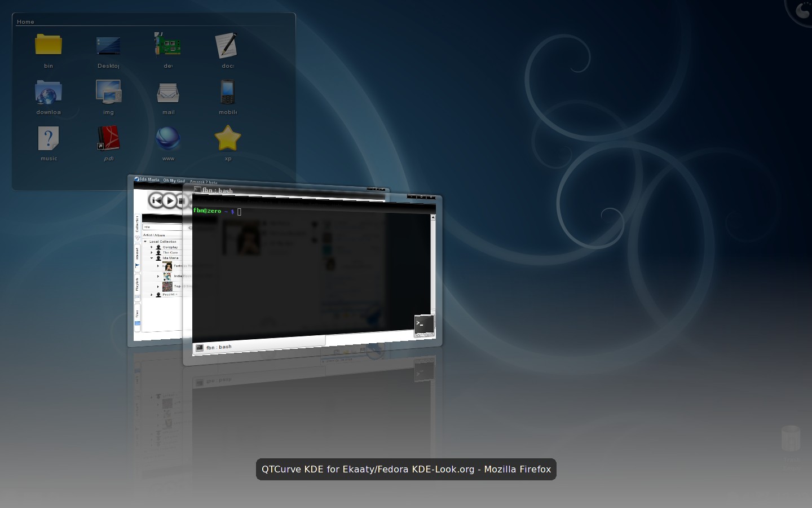Select Ida Maria in the collection tree
The width and height of the screenshot is (812, 508).
(170, 258)
